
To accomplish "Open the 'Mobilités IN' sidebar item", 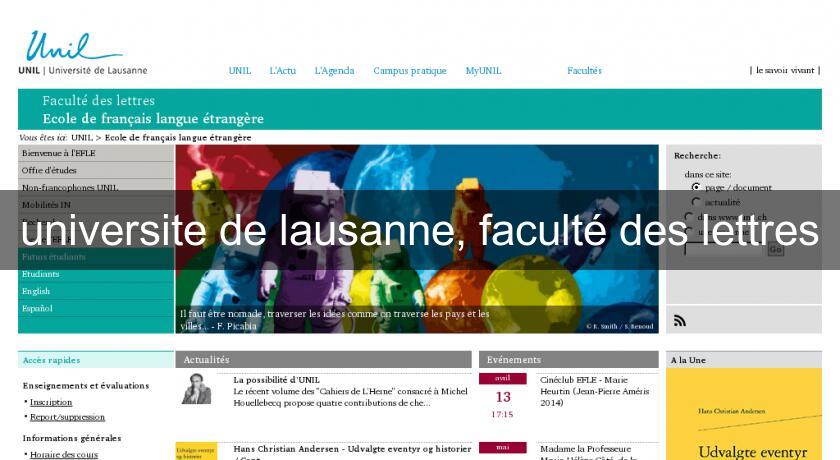I will coord(96,205).
